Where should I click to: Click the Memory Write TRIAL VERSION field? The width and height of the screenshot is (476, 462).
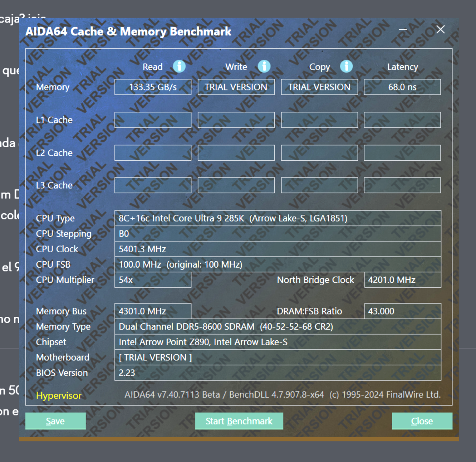(x=236, y=87)
